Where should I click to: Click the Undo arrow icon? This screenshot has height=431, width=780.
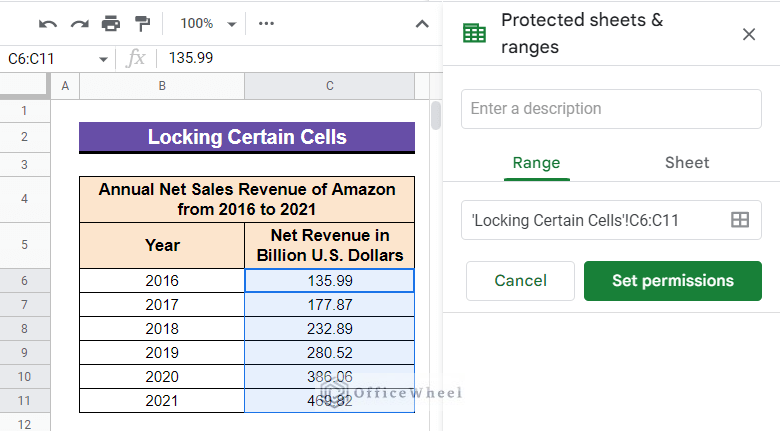[48, 23]
